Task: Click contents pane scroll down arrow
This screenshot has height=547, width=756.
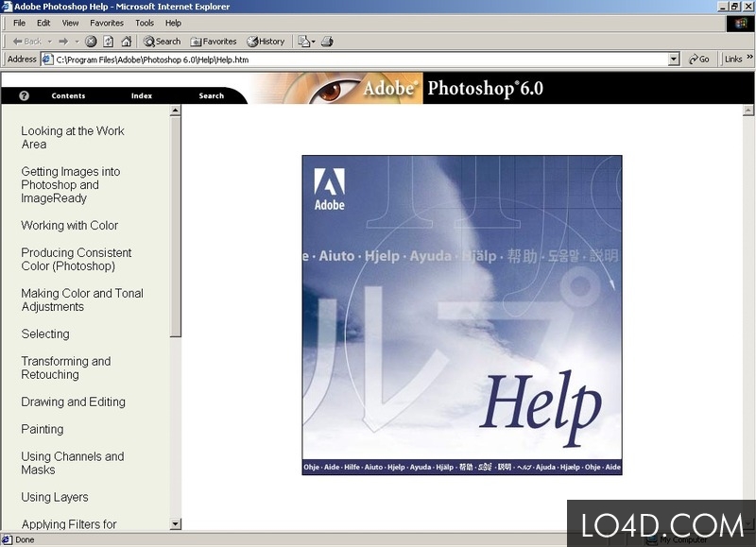Action: coord(176,524)
